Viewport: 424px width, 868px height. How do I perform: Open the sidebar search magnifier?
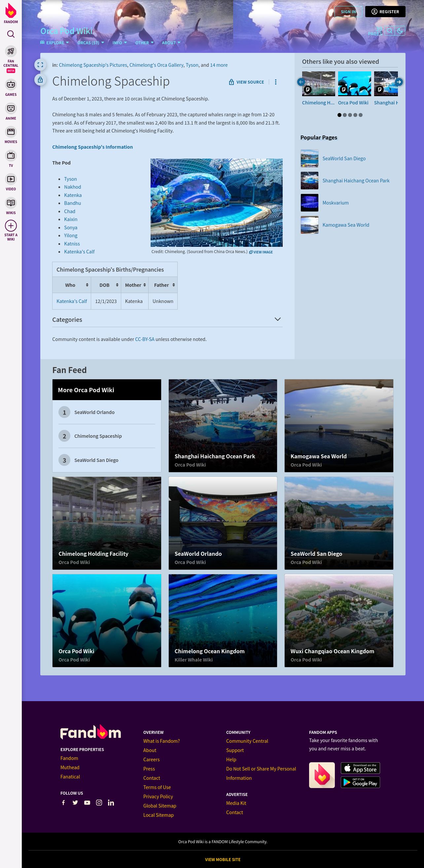[11, 34]
